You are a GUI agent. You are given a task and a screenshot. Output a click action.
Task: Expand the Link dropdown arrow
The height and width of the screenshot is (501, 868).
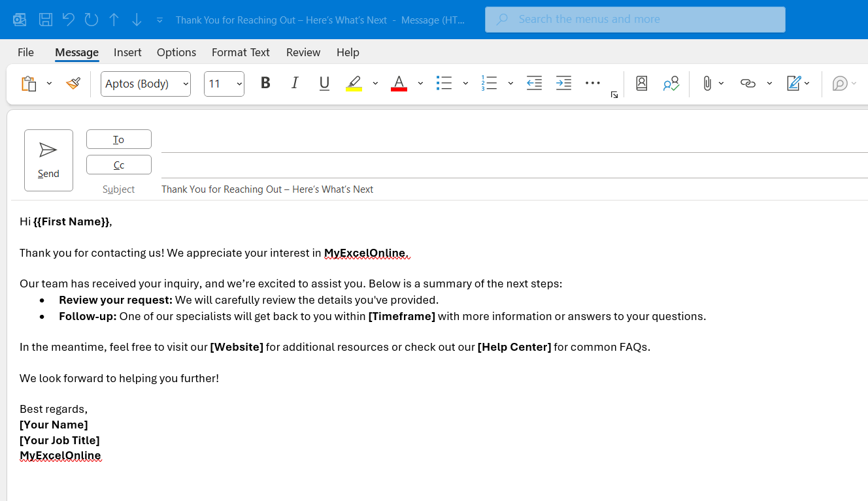[x=769, y=84]
